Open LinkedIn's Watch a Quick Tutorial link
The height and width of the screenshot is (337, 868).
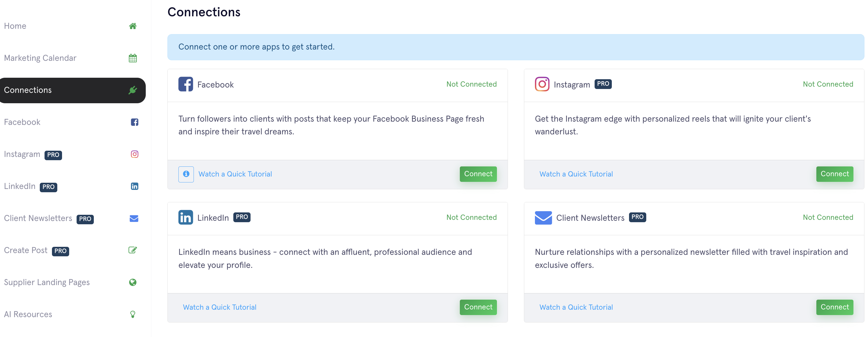tap(219, 307)
